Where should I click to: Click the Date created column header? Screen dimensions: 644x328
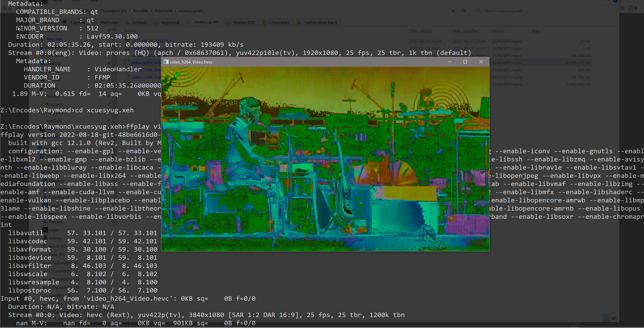tap(420, 31)
